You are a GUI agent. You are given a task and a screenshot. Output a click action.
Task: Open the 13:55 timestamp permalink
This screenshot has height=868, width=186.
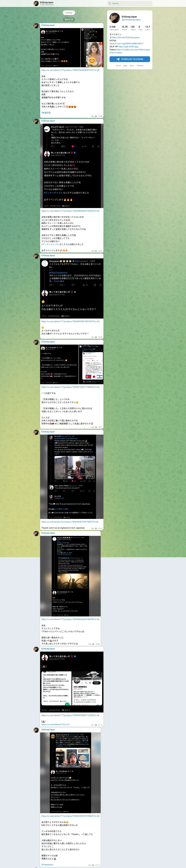tap(100, 116)
